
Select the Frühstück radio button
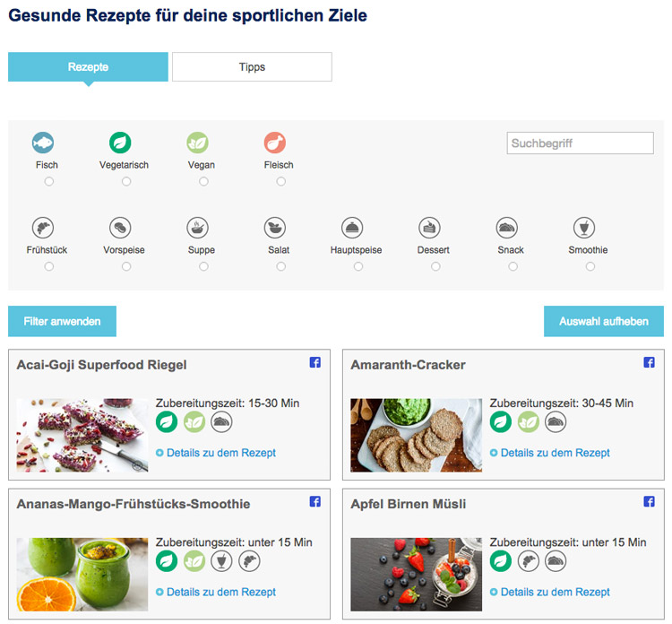click(48, 267)
